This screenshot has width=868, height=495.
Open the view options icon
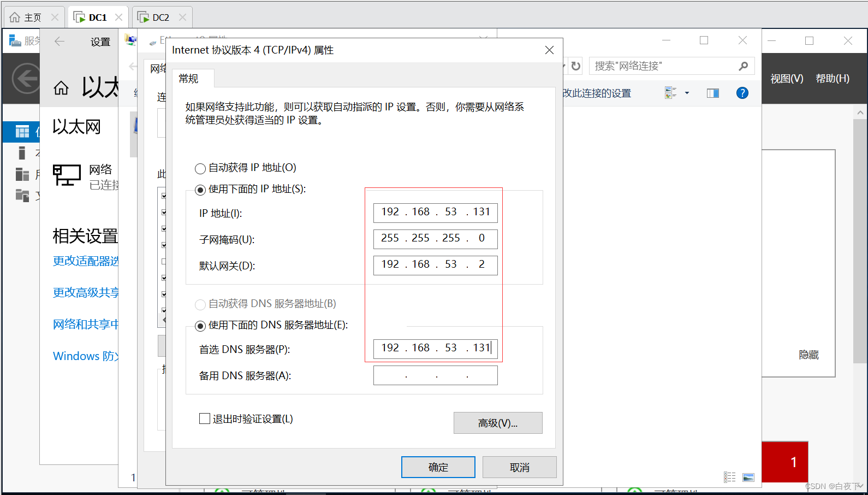click(x=670, y=93)
